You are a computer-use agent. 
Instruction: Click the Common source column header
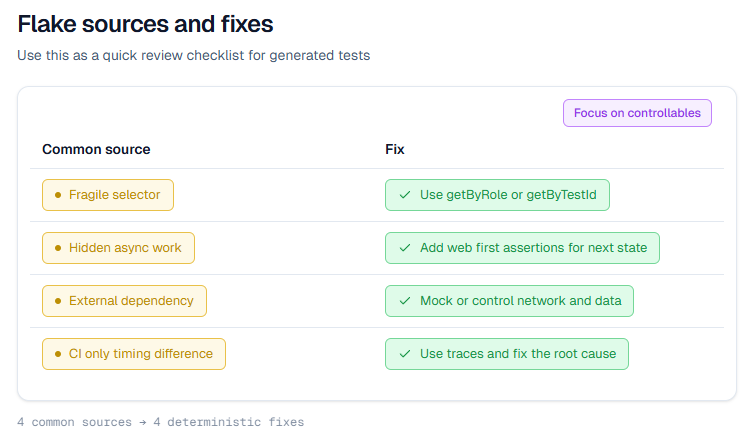coord(96,149)
